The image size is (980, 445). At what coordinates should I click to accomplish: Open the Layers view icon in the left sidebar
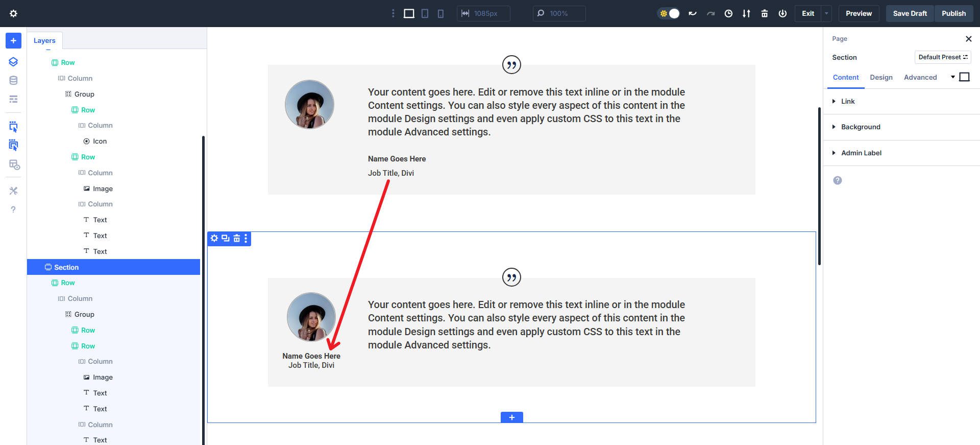[x=13, y=62]
